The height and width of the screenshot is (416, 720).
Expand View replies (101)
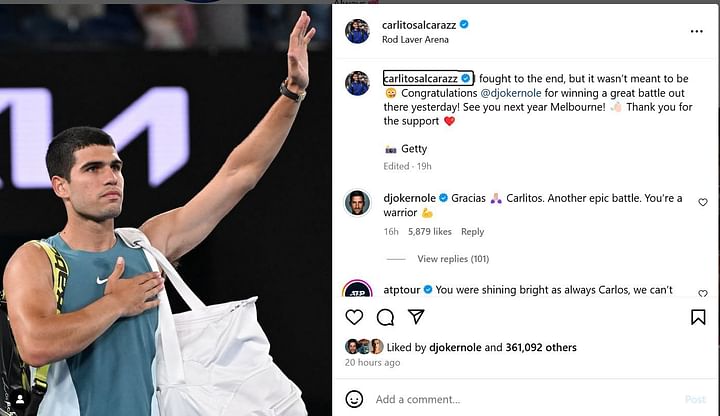click(453, 259)
